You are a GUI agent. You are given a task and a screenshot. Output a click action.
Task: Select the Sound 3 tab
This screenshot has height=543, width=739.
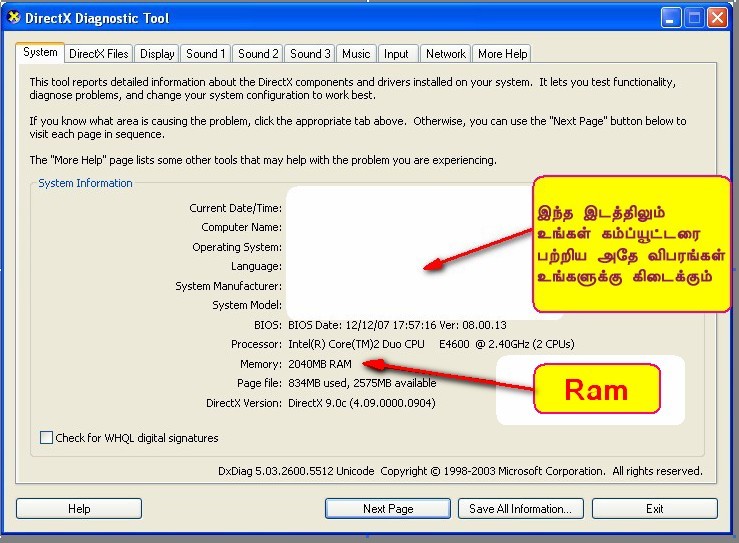310,54
